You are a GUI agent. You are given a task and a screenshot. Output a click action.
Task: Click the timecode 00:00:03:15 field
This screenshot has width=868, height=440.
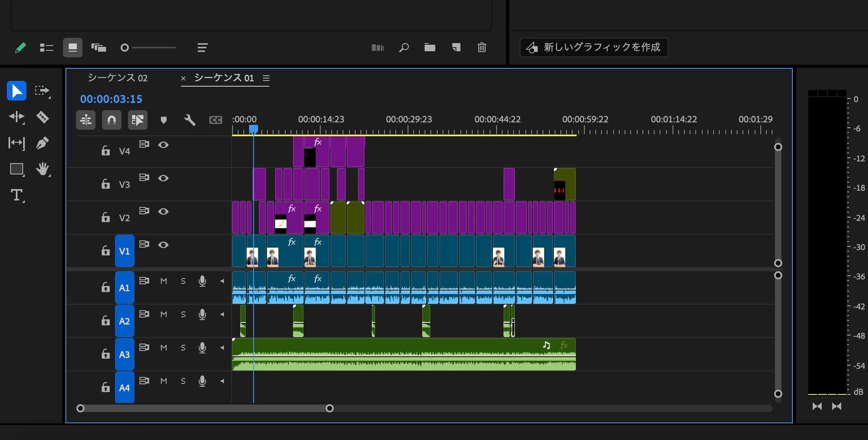(111, 99)
